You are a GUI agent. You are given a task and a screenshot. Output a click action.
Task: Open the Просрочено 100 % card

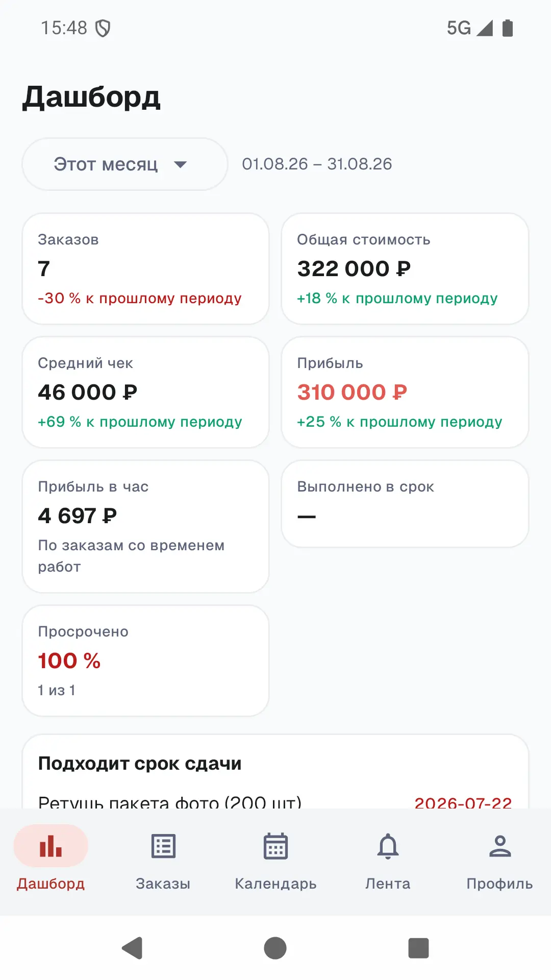click(x=145, y=660)
